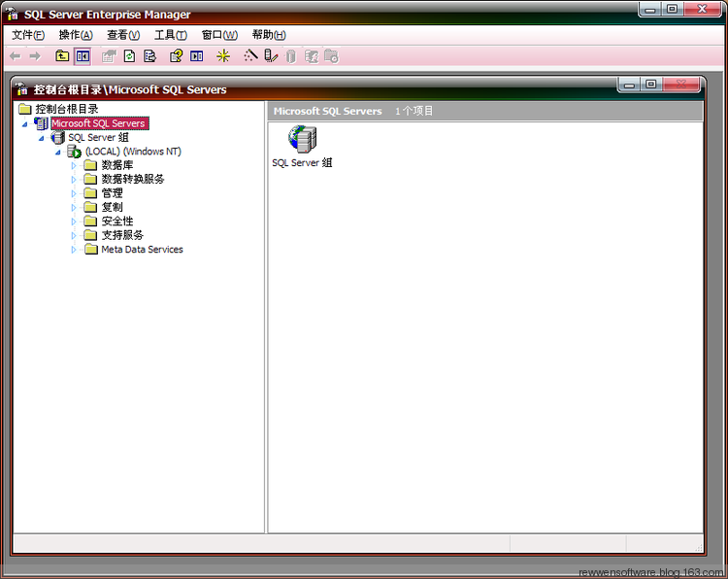Click the show/hide action pane icon
728x579 pixels.
tap(196, 56)
